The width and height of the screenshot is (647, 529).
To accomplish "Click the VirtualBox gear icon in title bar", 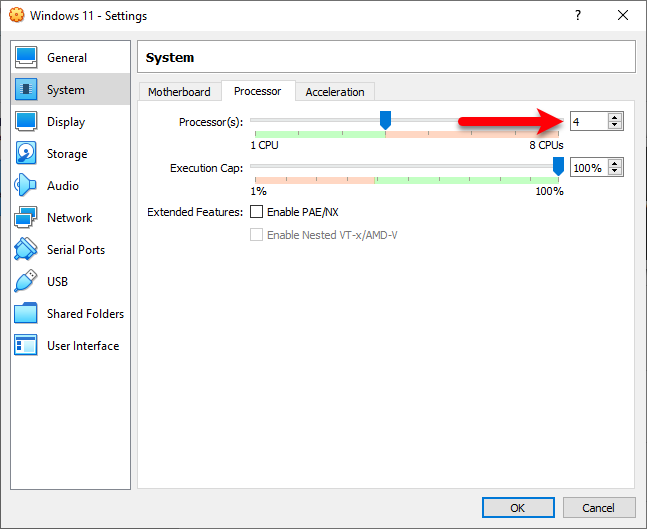I will tap(17, 15).
